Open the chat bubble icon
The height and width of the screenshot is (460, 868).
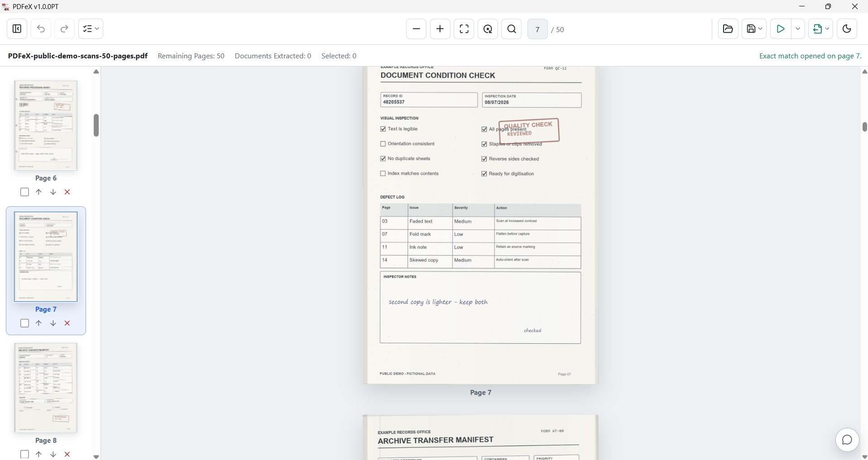847,440
